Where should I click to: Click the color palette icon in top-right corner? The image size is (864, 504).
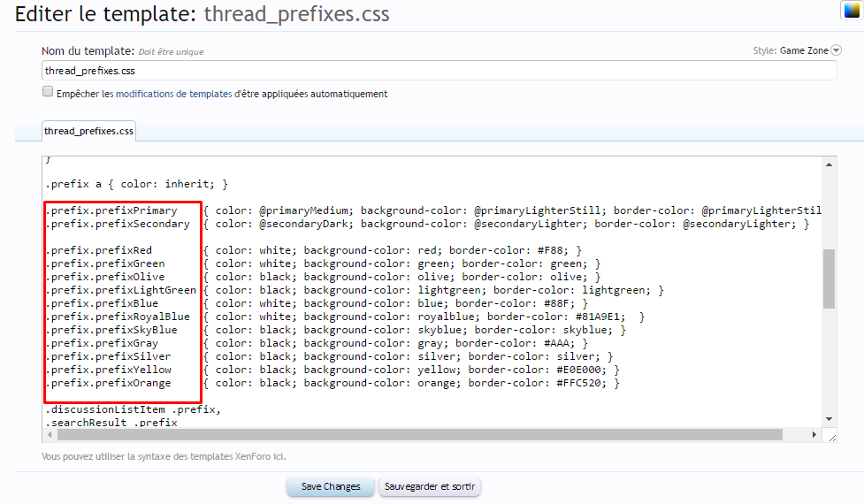(850, 10)
